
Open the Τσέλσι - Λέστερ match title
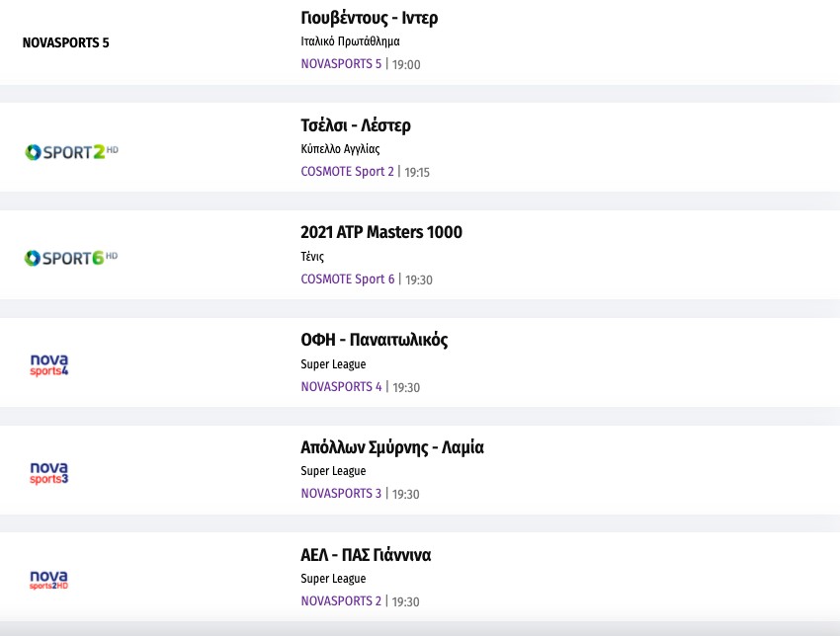click(x=355, y=125)
